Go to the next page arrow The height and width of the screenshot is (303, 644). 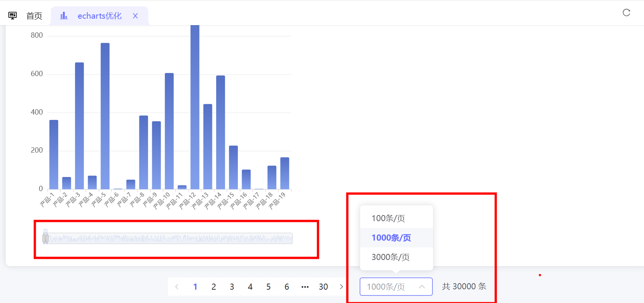[x=341, y=287]
